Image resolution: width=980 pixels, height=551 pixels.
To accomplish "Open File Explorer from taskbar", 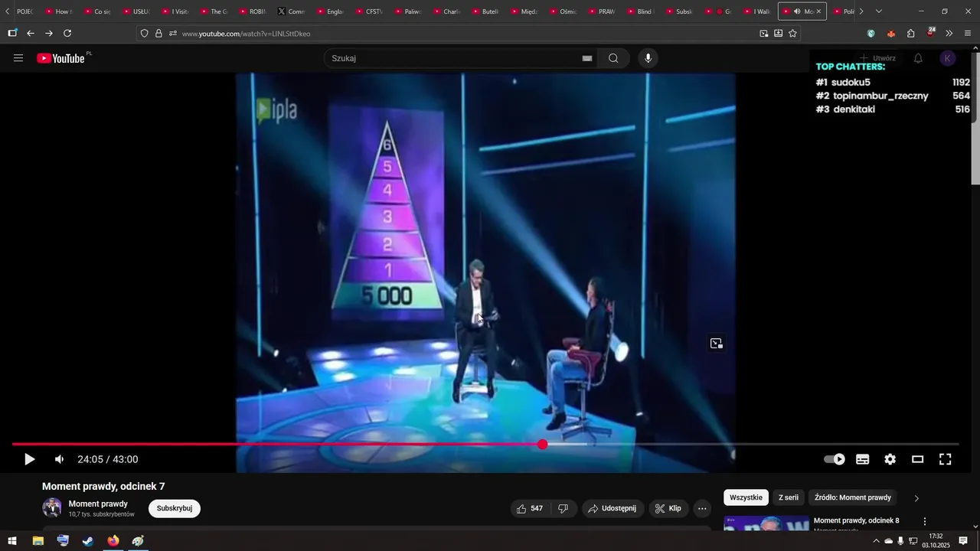I will (x=38, y=541).
